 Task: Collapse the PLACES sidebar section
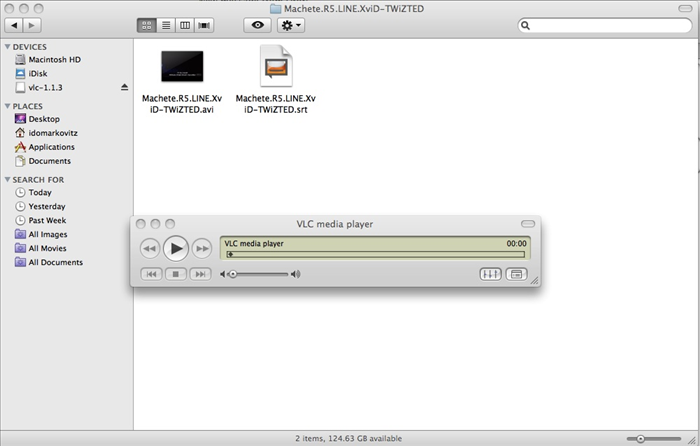7,106
